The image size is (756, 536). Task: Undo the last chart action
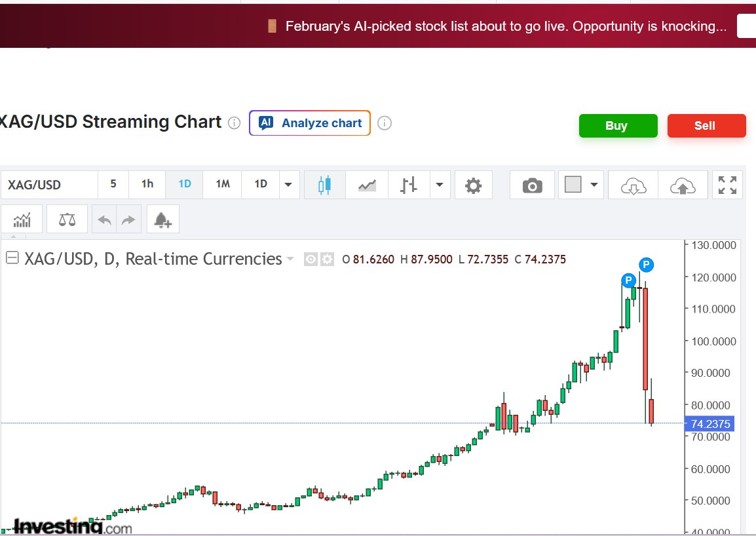[x=104, y=220]
